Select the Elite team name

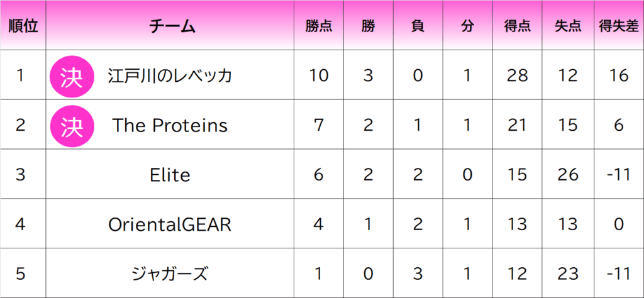(x=170, y=175)
